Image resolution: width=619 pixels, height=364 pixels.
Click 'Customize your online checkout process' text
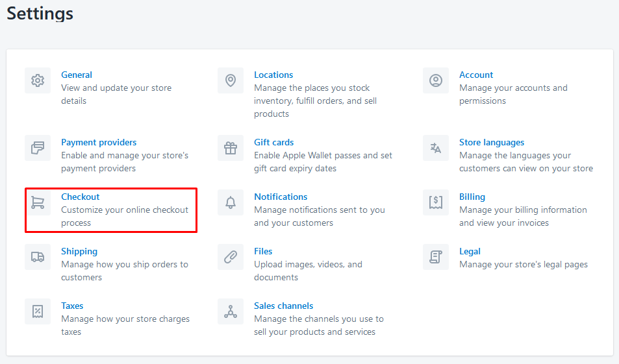click(125, 216)
